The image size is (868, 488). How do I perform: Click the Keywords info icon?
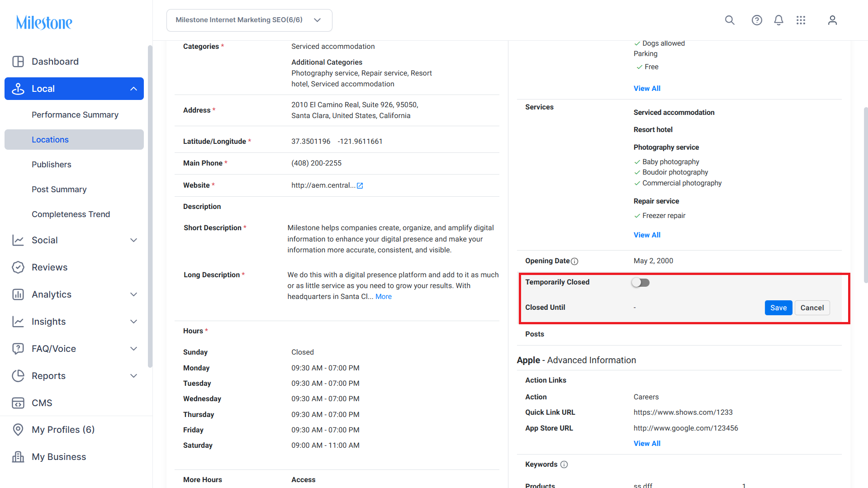tap(564, 464)
